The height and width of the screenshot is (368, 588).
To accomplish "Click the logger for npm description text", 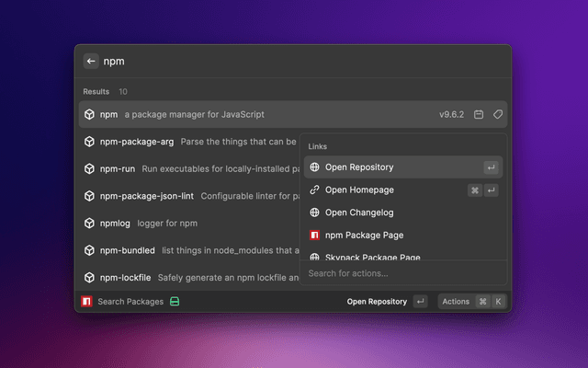I will (167, 224).
